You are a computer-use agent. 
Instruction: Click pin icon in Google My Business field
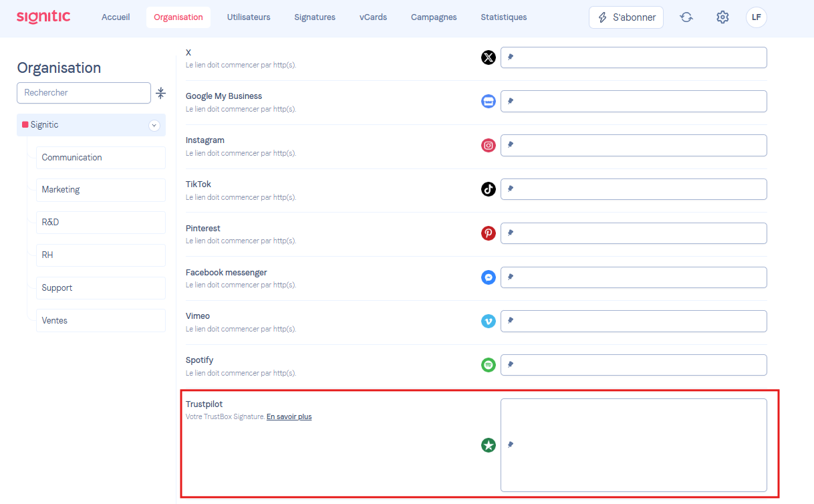click(x=510, y=101)
